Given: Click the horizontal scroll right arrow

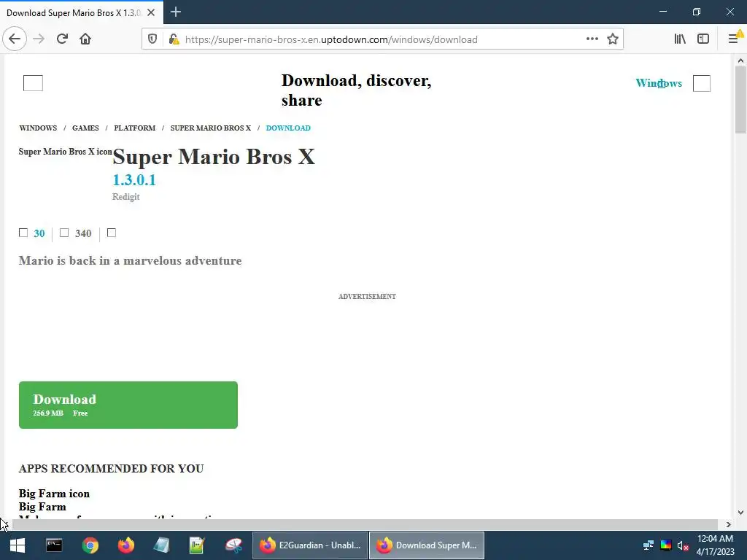Looking at the screenshot, I should tap(729, 524).
